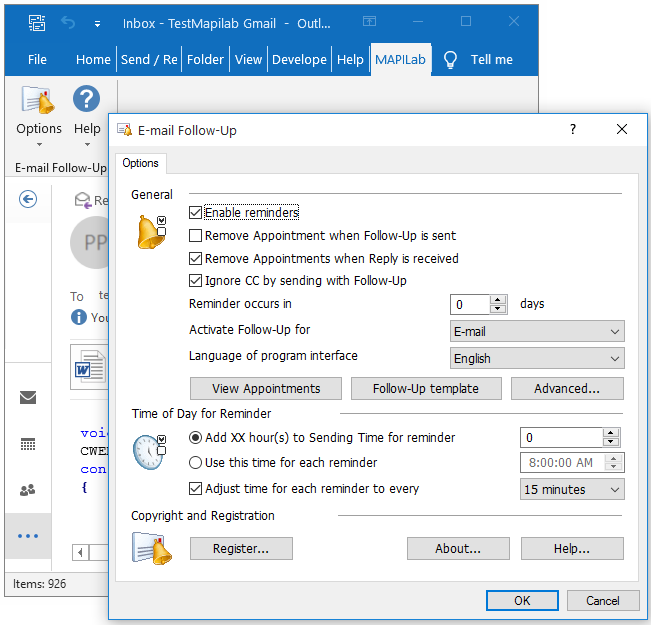Switch to Calendar view icon

pyautogui.click(x=28, y=444)
